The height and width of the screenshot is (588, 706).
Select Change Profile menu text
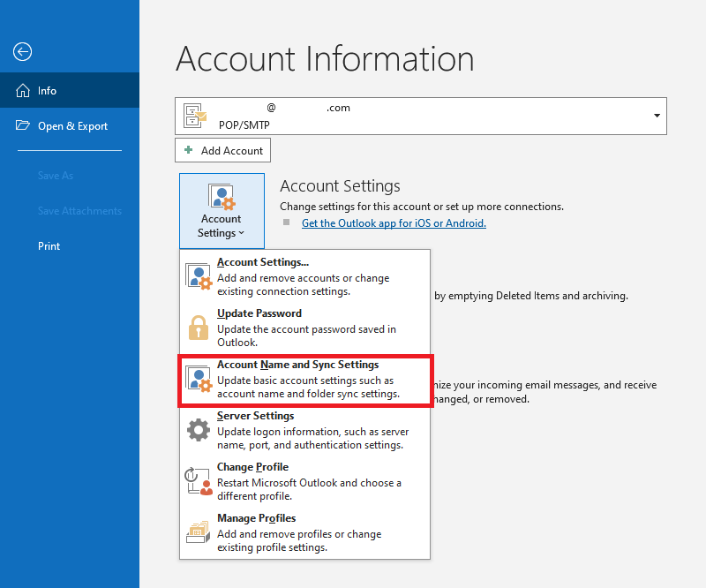[x=253, y=467]
